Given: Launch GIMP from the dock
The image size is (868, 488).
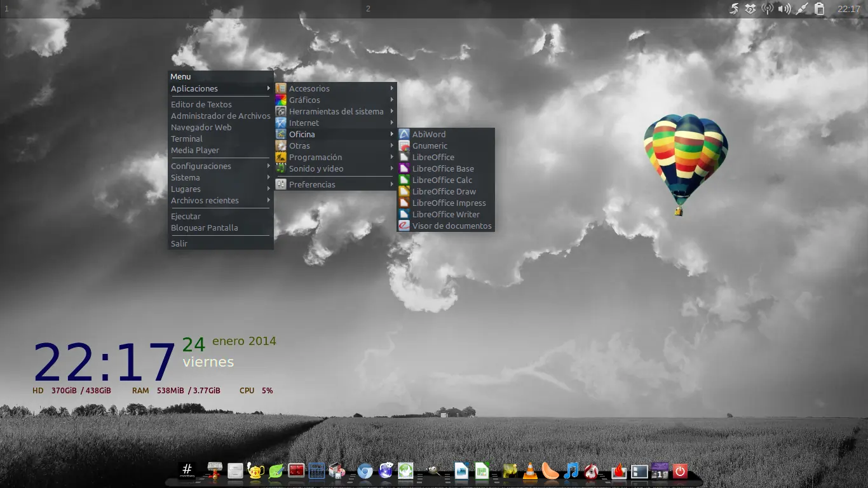Looking at the screenshot, I should coord(433,470).
